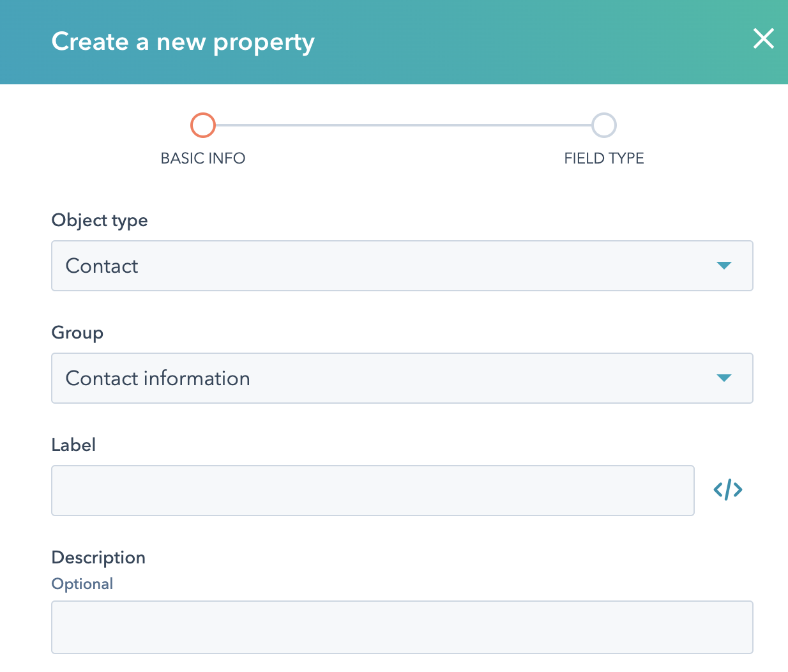This screenshot has height=672, width=788.
Task: Click inside the Label input field
Action: (x=372, y=490)
